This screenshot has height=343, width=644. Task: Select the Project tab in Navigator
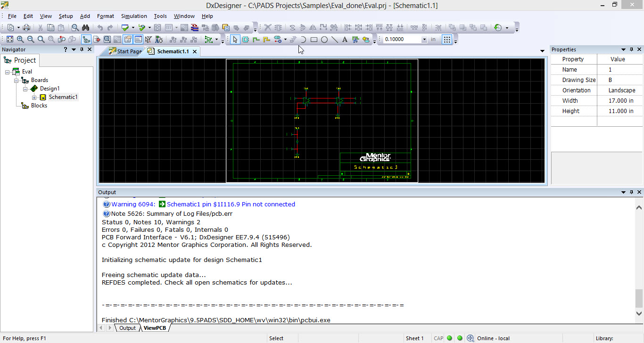click(20, 60)
